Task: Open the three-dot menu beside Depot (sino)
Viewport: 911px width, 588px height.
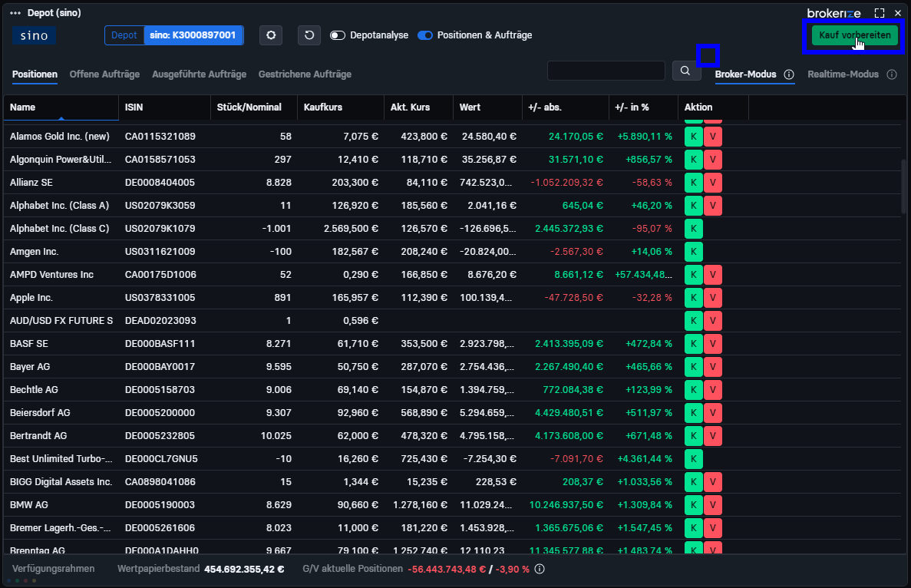Action: (15, 13)
